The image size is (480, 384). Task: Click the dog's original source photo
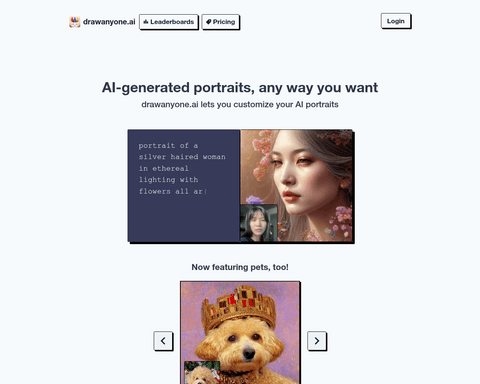[202, 373]
